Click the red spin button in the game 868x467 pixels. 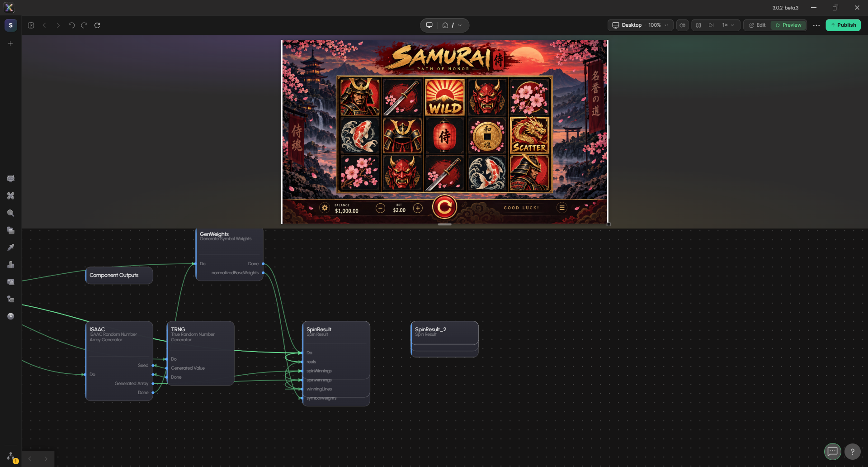coord(444,207)
